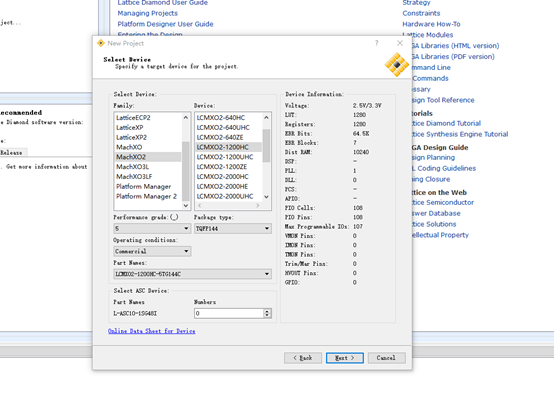Click the Device list scroll up arrow
Image resolution: width=554 pixels, height=411 pixels.
click(266, 117)
